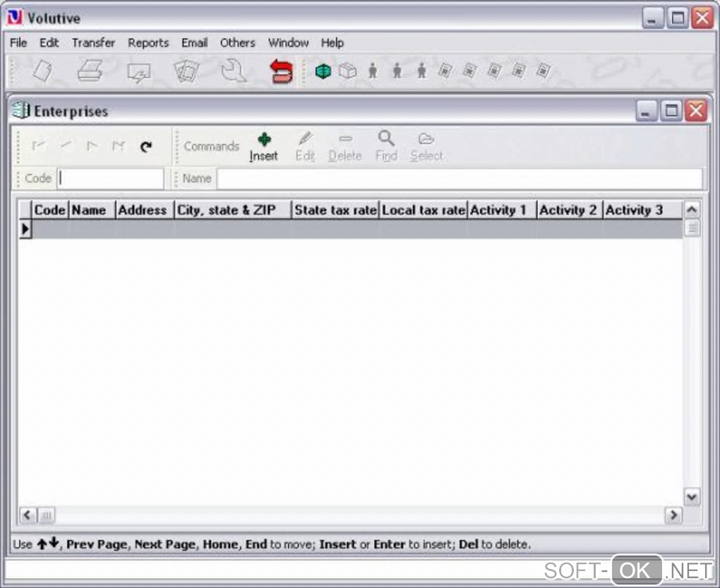The image size is (720, 588).
Task: Click the Insert command button
Action: [x=263, y=147]
